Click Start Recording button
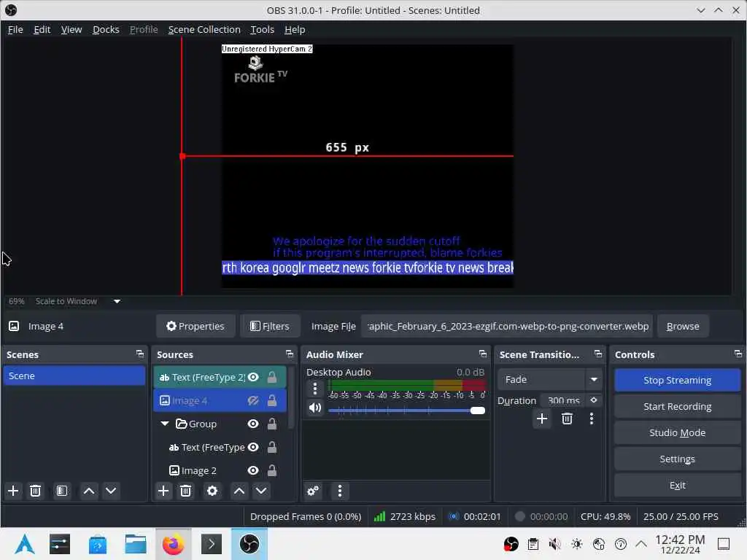This screenshot has height=560, width=747. point(677,406)
